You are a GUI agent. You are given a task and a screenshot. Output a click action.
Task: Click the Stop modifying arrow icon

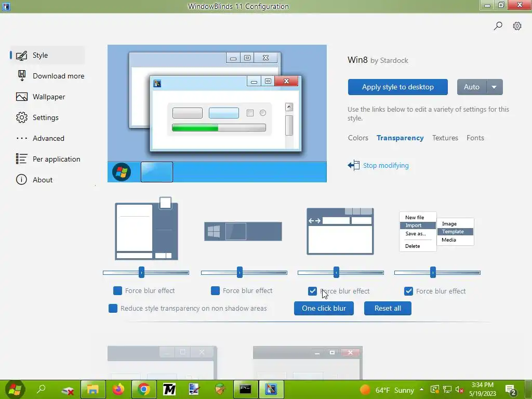coord(353,165)
